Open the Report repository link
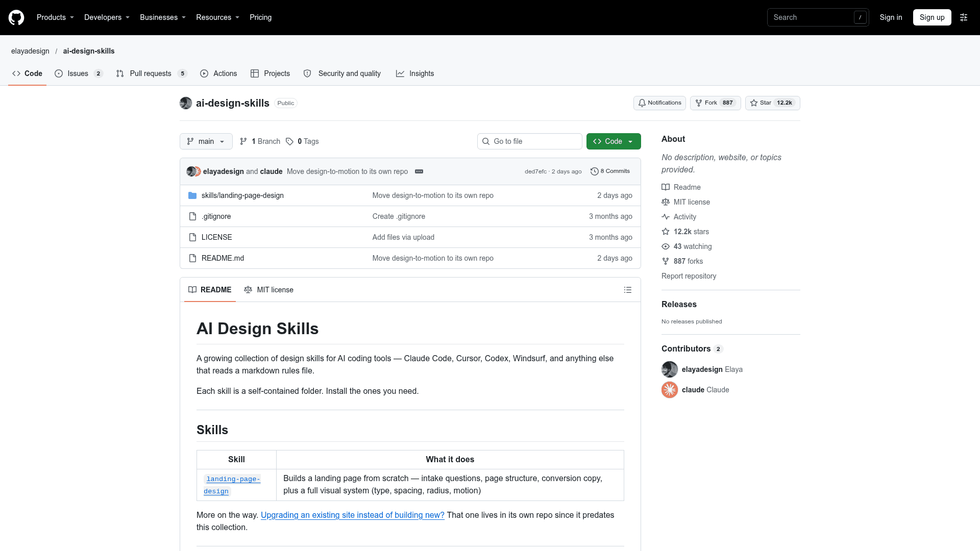 [x=689, y=276]
